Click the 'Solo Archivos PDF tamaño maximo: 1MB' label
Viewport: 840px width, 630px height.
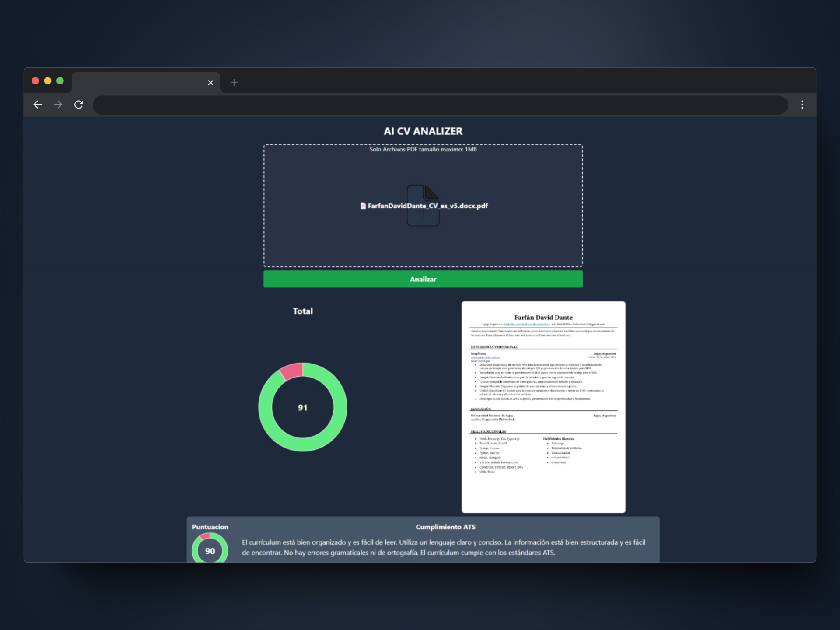423,149
